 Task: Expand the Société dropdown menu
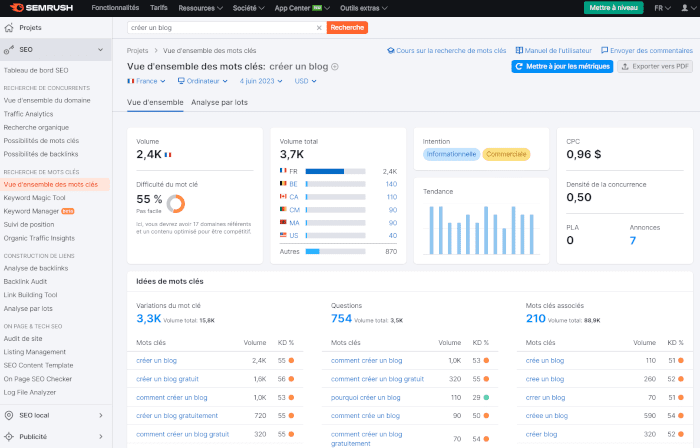[249, 8]
